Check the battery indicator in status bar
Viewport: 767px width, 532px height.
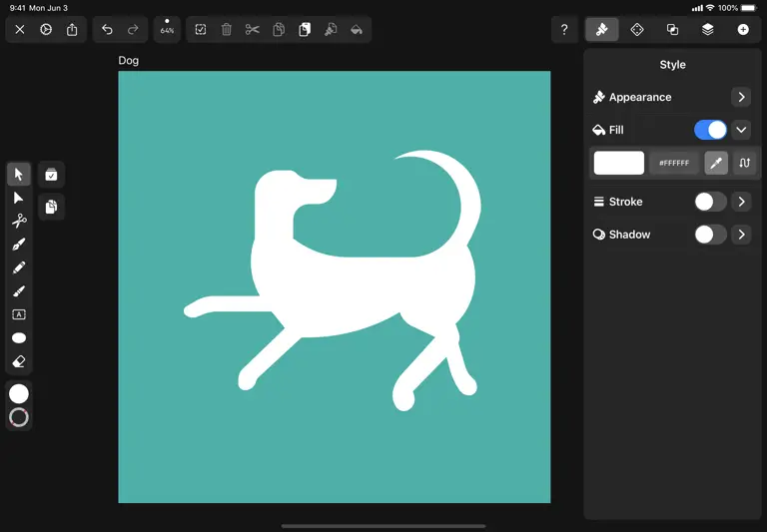749,8
